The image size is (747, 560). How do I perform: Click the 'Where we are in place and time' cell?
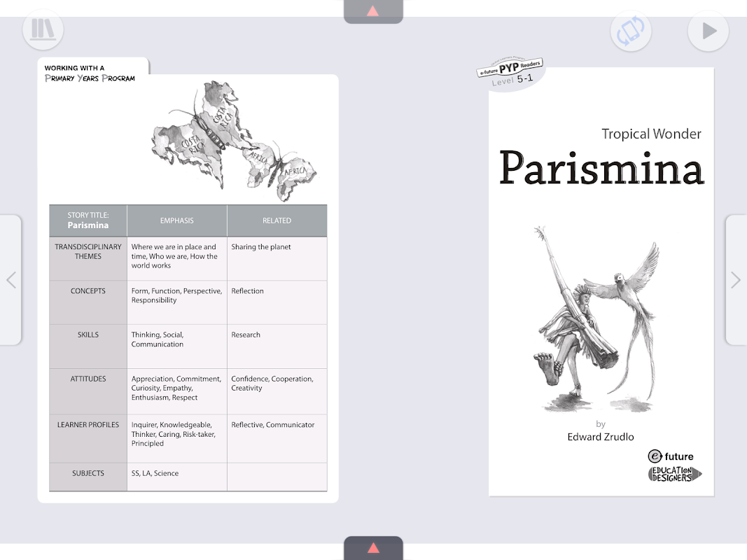[x=176, y=258]
